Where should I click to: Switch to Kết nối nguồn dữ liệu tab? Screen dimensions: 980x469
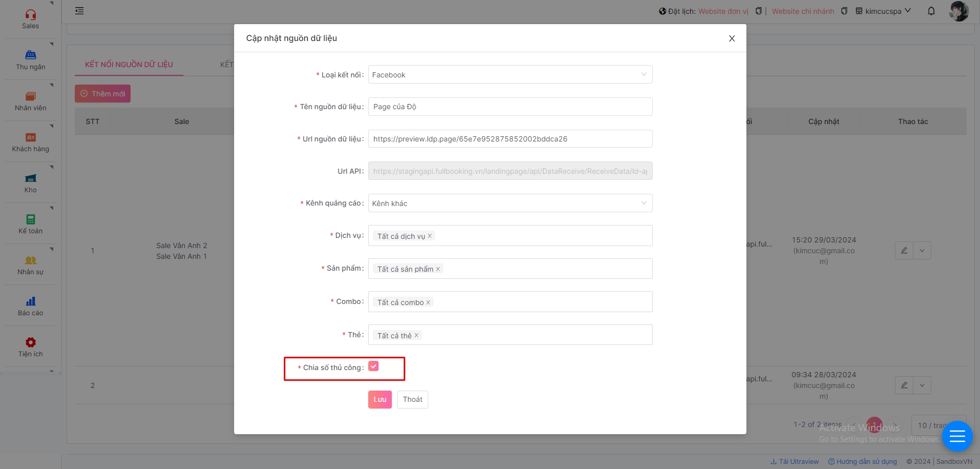129,65
